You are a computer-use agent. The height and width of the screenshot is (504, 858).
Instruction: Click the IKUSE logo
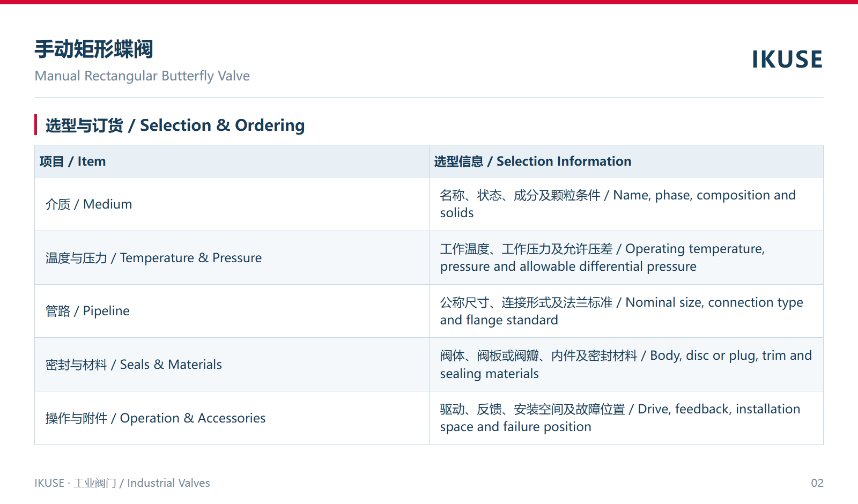787,60
